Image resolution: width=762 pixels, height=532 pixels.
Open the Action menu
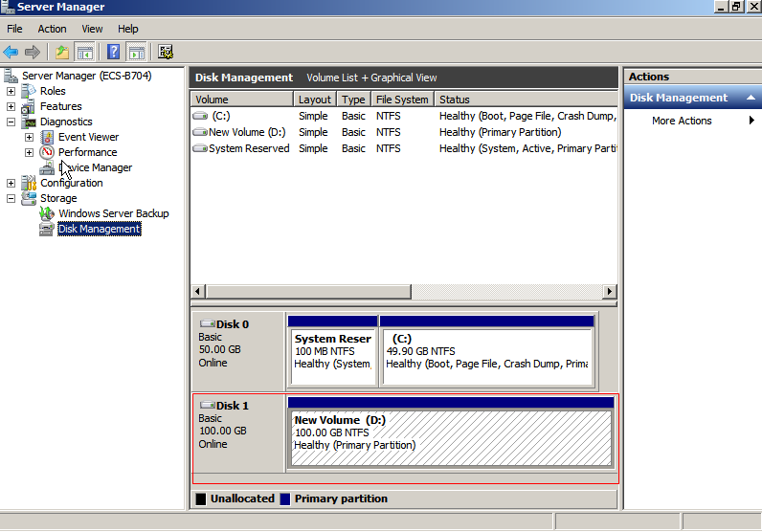52,29
